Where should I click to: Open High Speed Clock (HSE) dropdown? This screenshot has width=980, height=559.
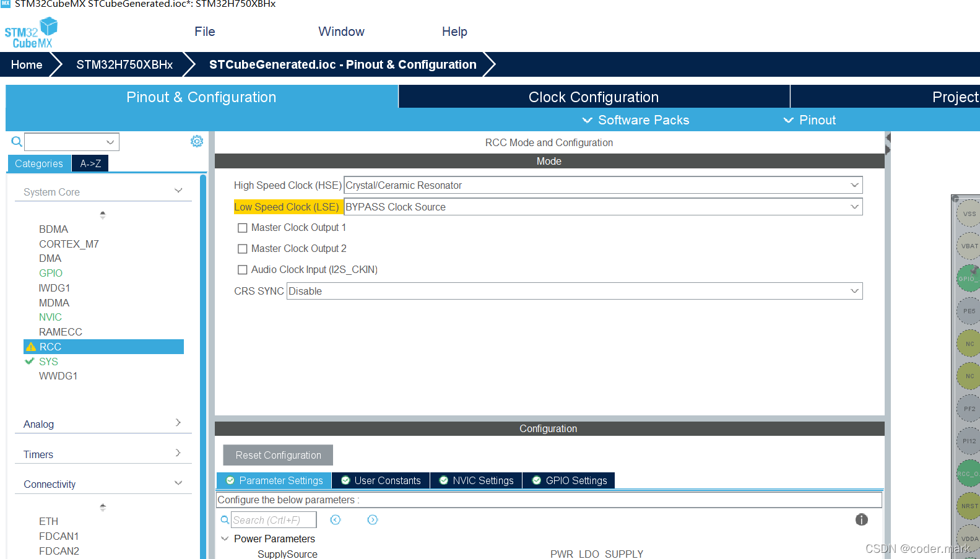coord(603,185)
